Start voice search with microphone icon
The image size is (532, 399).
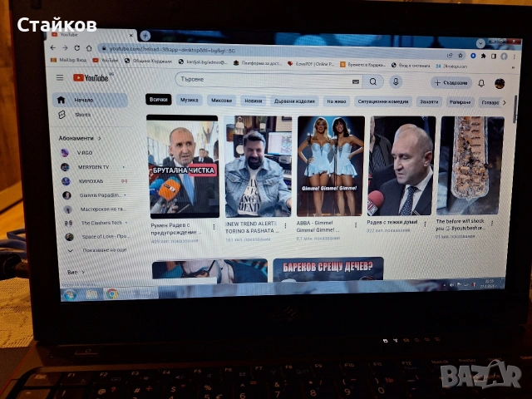(x=396, y=81)
